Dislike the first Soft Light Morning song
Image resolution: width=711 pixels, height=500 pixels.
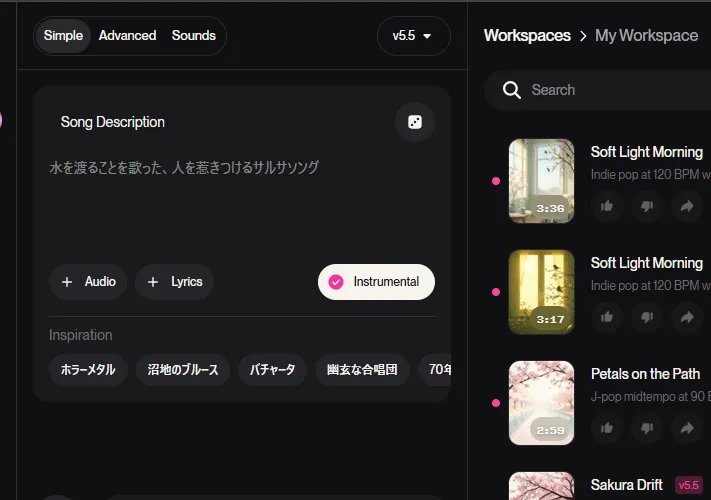(647, 206)
